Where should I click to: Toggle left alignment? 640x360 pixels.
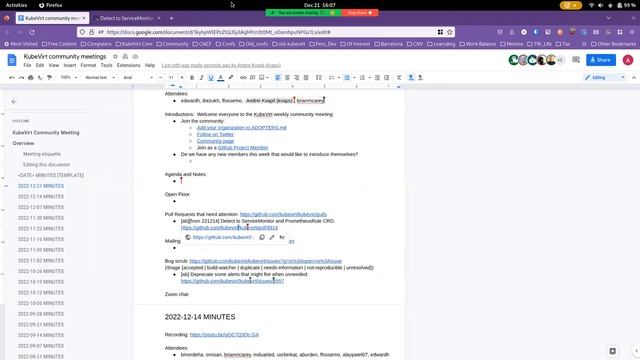coord(278,78)
